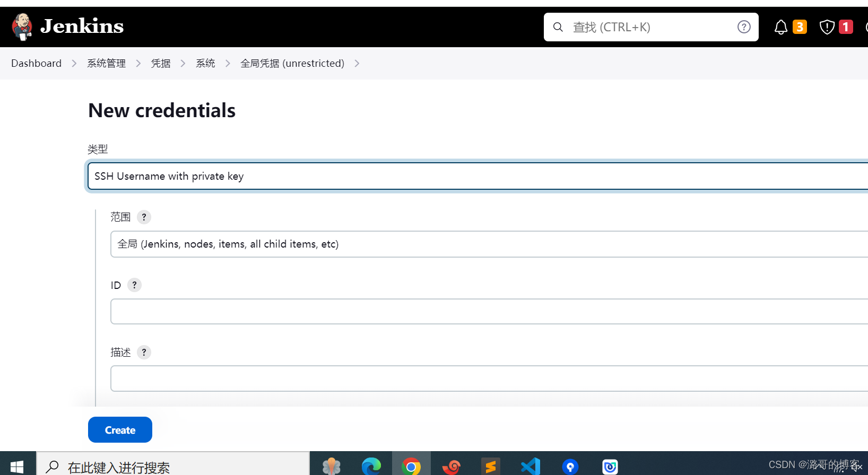Image resolution: width=868 pixels, height=475 pixels.
Task: Show help for ID field
Action: click(134, 285)
